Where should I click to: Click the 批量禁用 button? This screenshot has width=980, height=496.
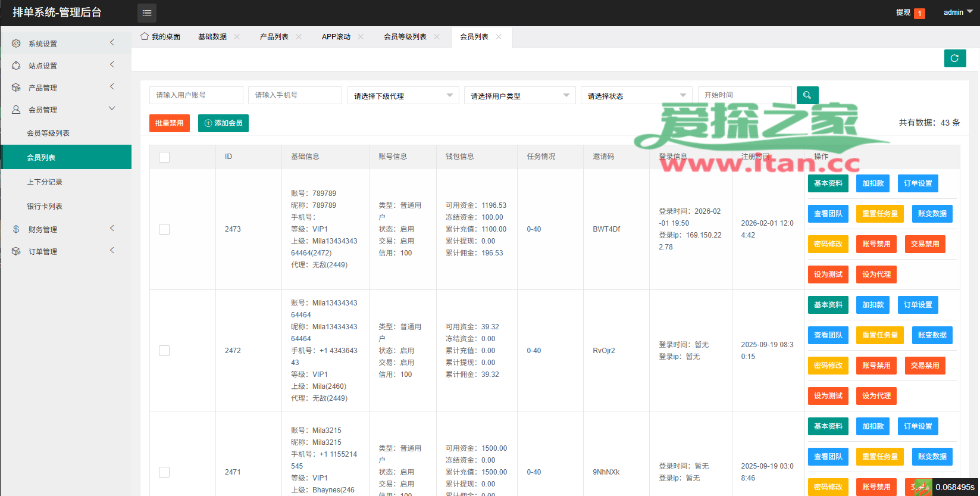pyautogui.click(x=170, y=123)
